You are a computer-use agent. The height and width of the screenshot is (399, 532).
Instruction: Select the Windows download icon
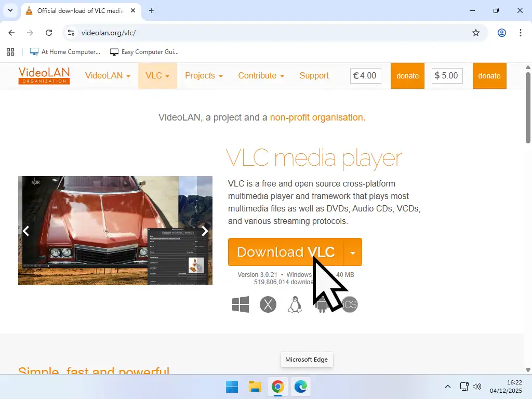pyautogui.click(x=240, y=304)
